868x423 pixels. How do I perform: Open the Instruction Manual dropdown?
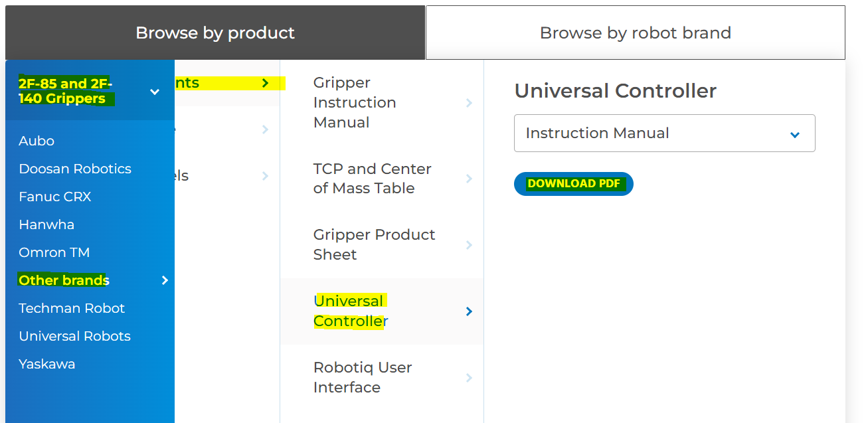(x=664, y=133)
